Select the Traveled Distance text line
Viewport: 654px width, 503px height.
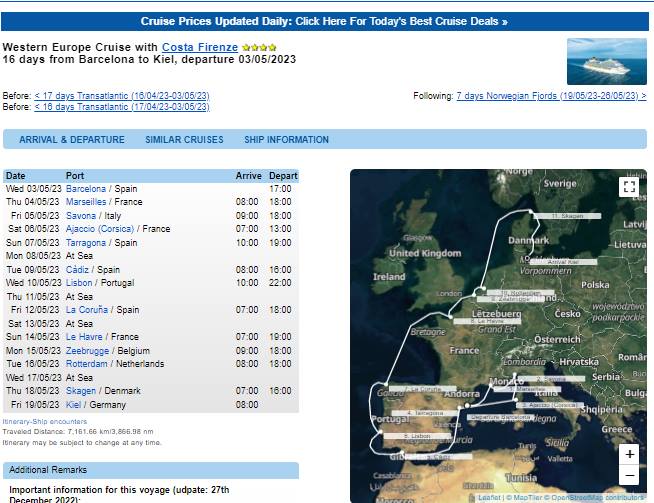tap(78, 432)
